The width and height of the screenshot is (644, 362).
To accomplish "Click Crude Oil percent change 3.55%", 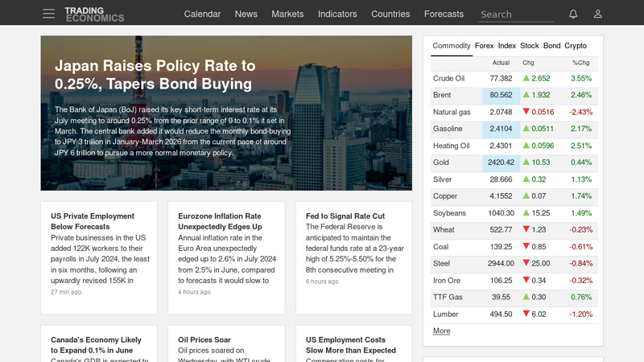I will 581,78.
